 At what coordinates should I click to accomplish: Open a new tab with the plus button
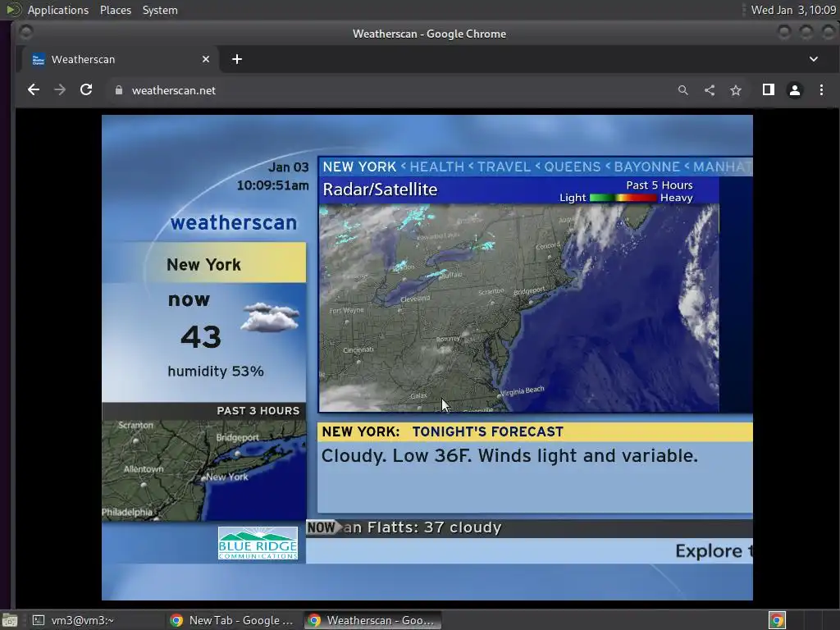point(237,59)
